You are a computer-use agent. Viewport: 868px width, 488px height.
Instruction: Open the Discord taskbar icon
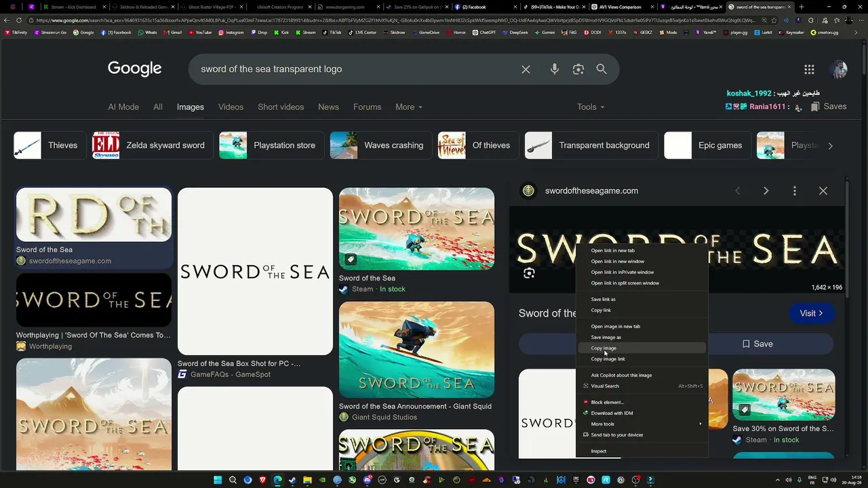[x=367, y=481]
